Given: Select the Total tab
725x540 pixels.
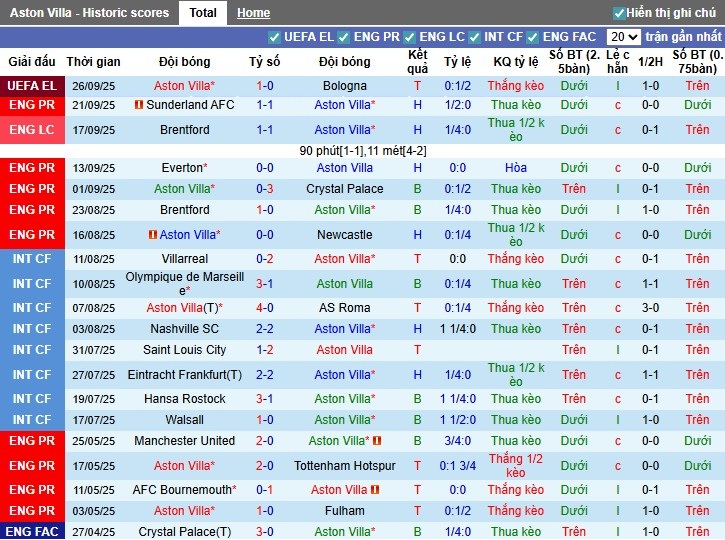Looking at the screenshot, I should (203, 13).
